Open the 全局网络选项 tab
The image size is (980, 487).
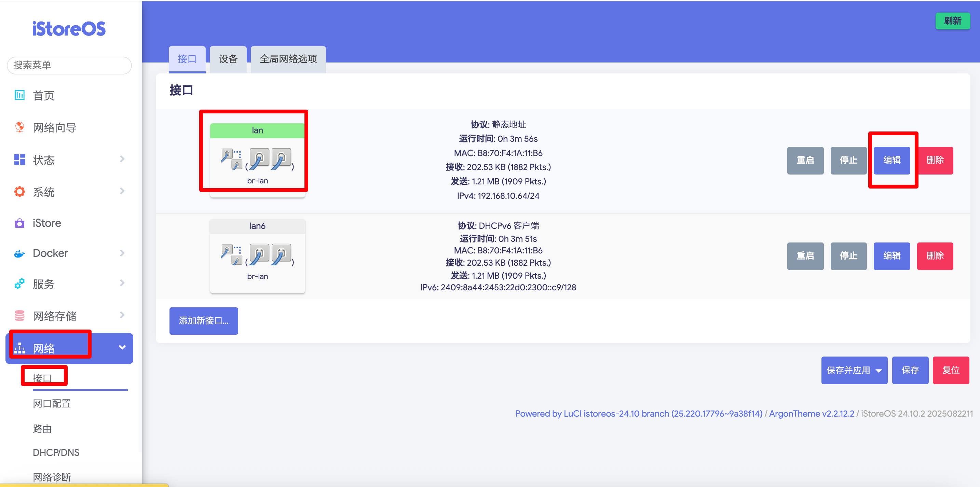(288, 59)
